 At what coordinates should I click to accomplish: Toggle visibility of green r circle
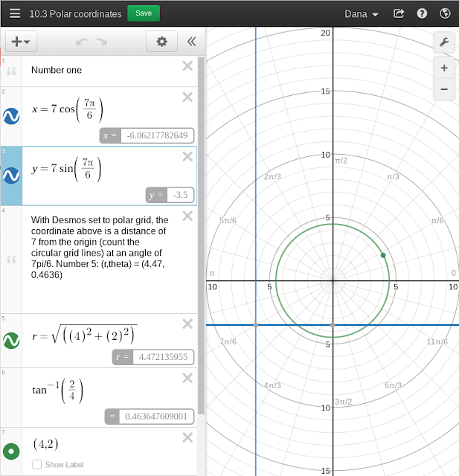pyautogui.click(x=11, y=341)
